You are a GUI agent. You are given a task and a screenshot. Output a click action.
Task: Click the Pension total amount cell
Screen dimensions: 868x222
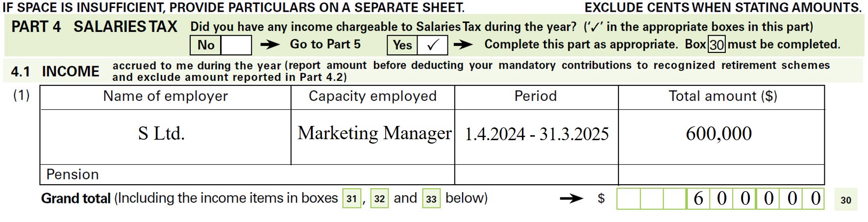point(721,174)
